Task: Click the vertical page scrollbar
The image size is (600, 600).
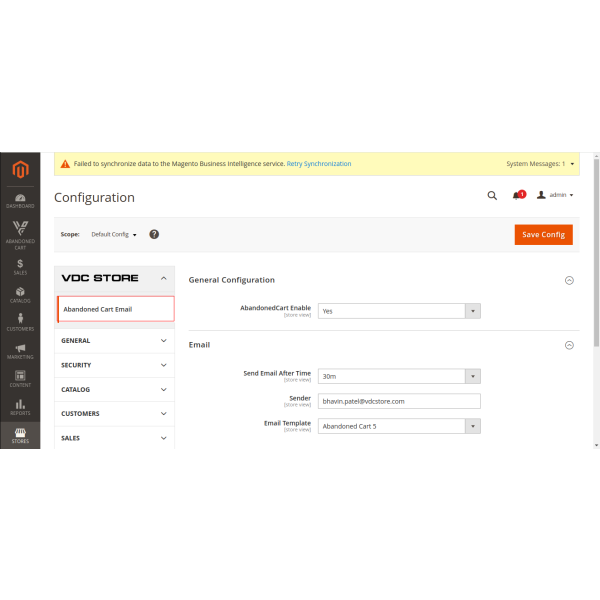Action: tap(596, 253)
